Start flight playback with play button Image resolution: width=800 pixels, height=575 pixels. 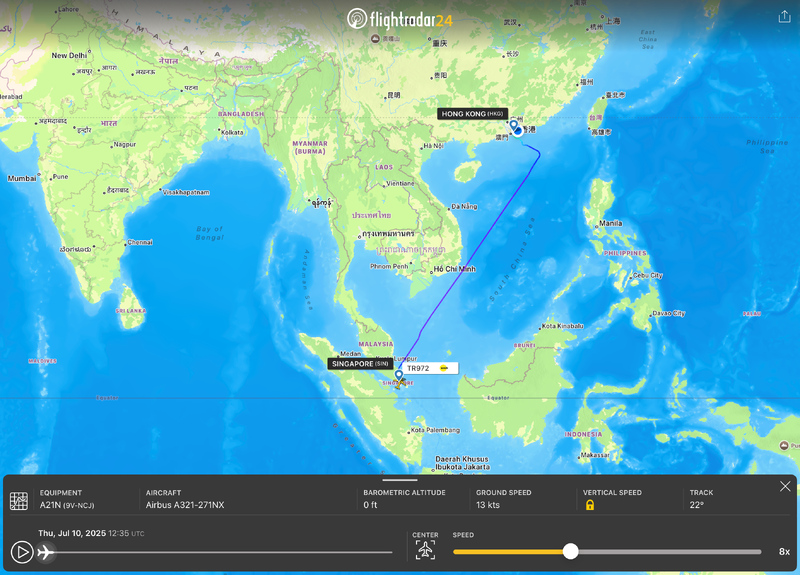[22, 552]
